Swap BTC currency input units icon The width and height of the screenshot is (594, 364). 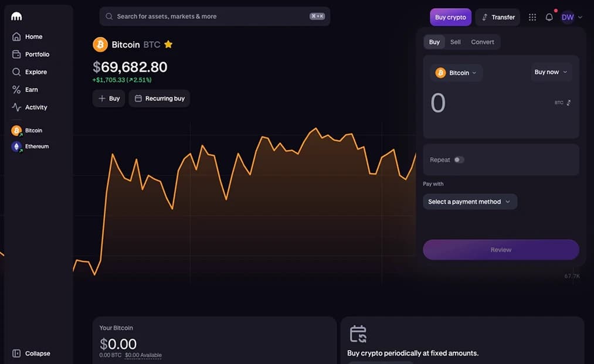[x=568, y=103]
